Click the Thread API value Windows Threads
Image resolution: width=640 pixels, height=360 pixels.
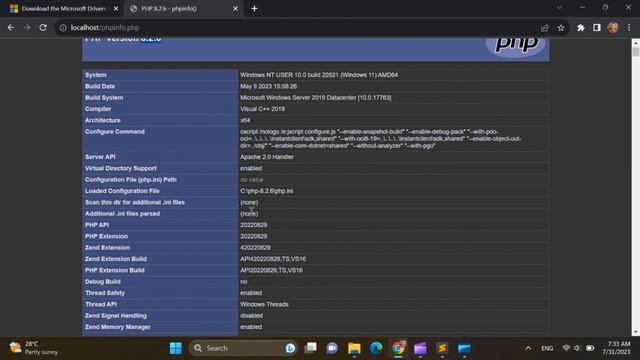point(264,304)
